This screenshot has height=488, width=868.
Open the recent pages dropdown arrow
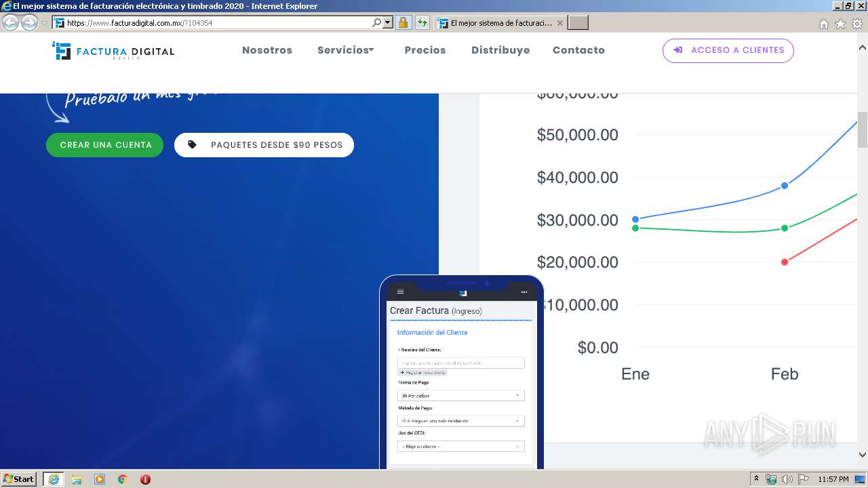tap(45, 23)
